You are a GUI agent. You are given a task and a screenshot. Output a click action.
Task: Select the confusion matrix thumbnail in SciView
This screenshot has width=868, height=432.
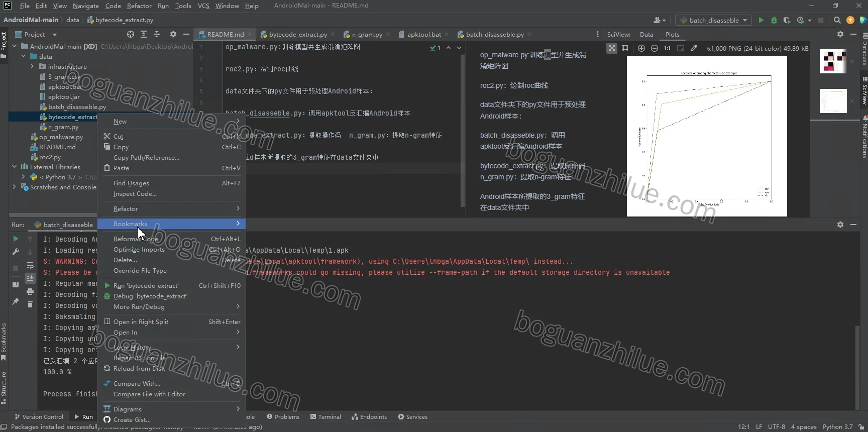pyautogui.click(x=833, y=61)
